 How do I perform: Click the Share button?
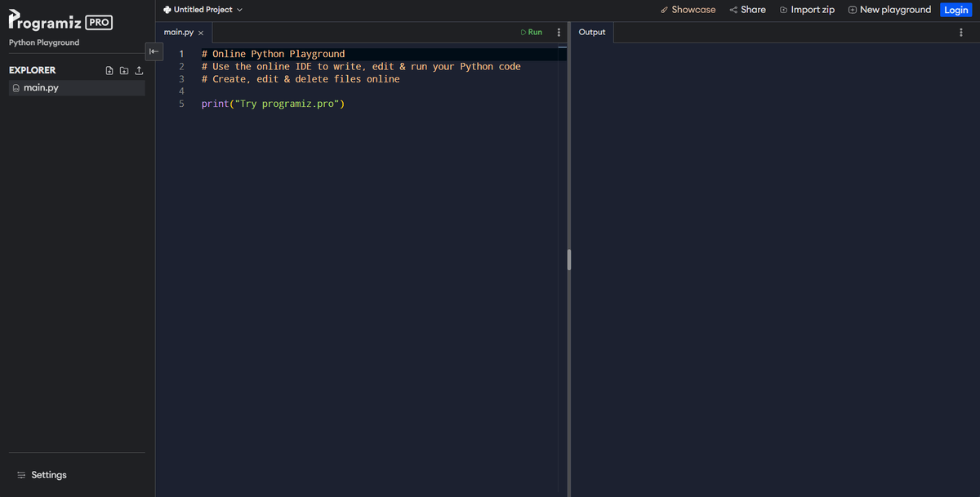pos(747,10)
